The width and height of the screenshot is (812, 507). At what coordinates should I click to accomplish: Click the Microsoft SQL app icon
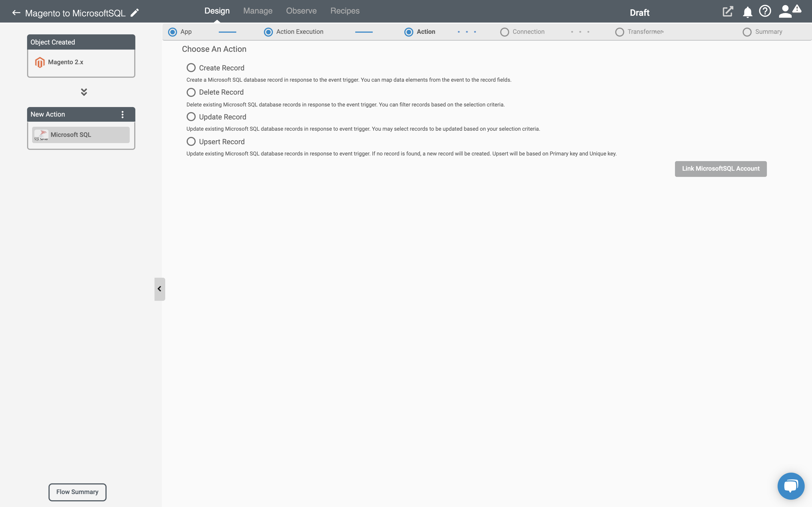[41, 135]
